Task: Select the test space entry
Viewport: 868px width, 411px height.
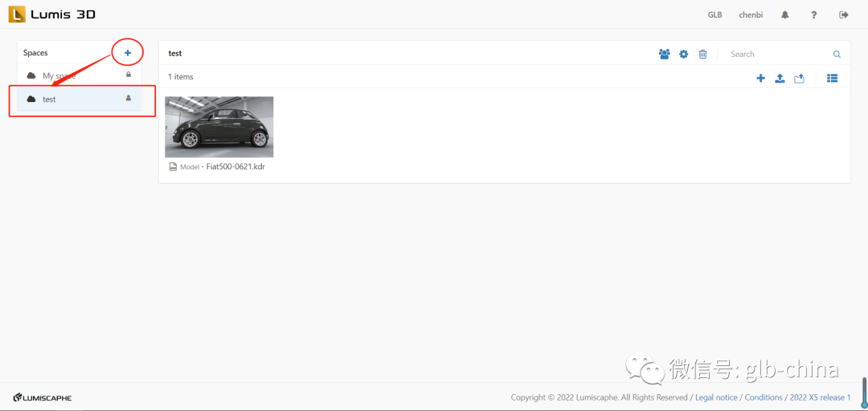Action: tap(79, 99)
